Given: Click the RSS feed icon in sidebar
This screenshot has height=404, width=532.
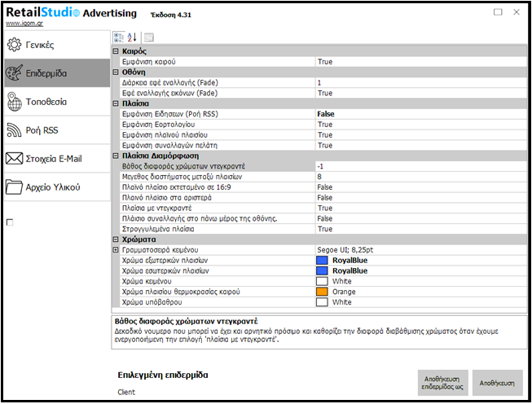Looking at the screenshot, I should tap(14, 130).
